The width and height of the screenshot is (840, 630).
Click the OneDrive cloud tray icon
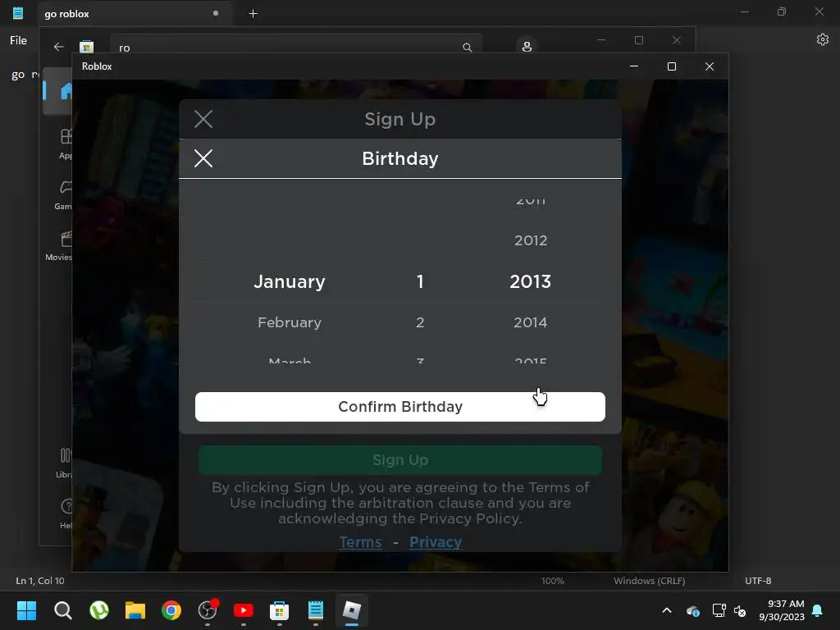pos(692,610)
